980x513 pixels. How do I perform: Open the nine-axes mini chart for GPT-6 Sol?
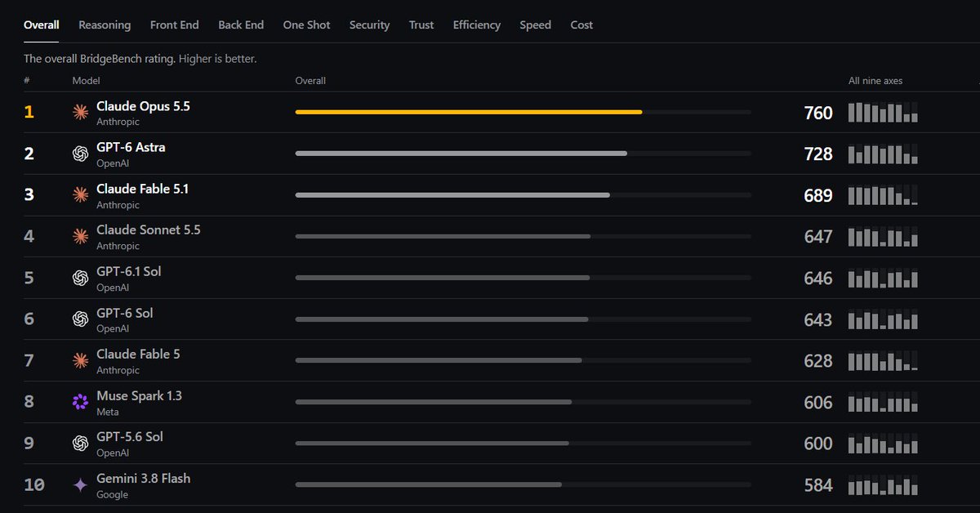pyautogui.click(x=883, y=319)
